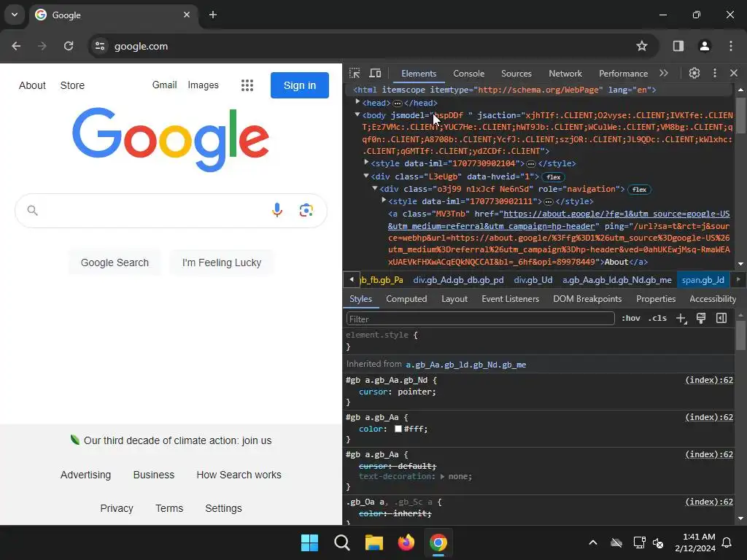Show hidden system tray icons
The height and width of the screenshot is (560, 747).
point(593,542)
